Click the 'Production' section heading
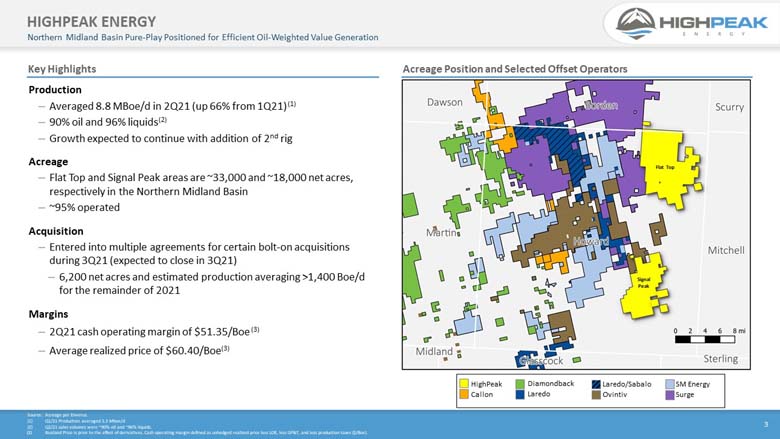This screenshot has height=439, width=780. 55,90
